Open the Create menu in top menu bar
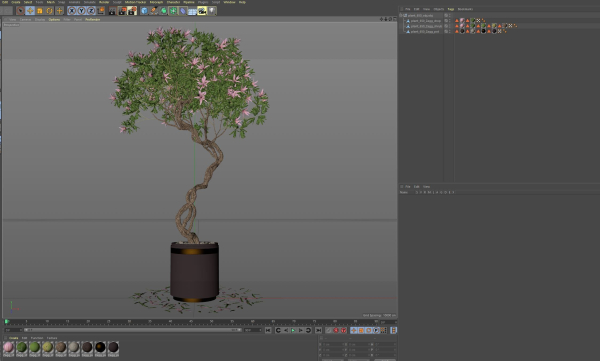The image size is (600, 361). click(16, 2)
